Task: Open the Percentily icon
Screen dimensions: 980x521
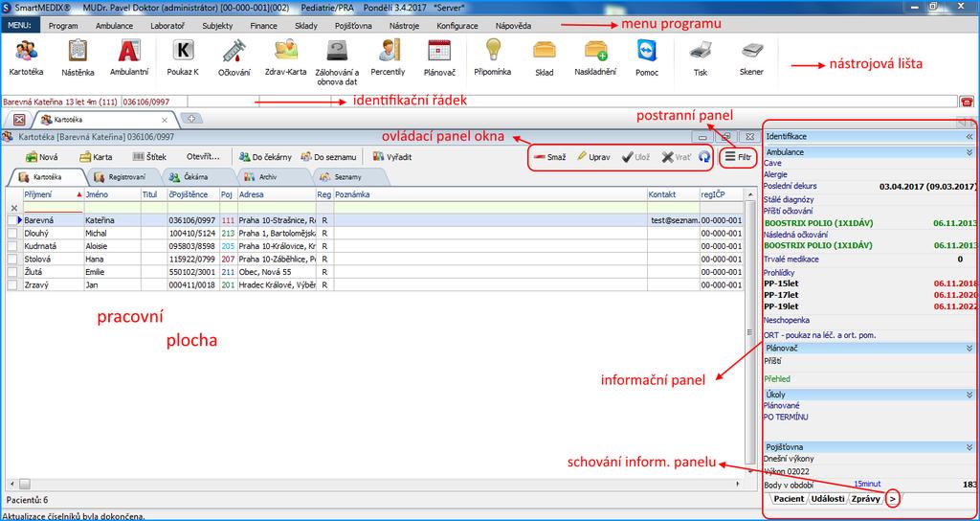Action: pos(389,57)
